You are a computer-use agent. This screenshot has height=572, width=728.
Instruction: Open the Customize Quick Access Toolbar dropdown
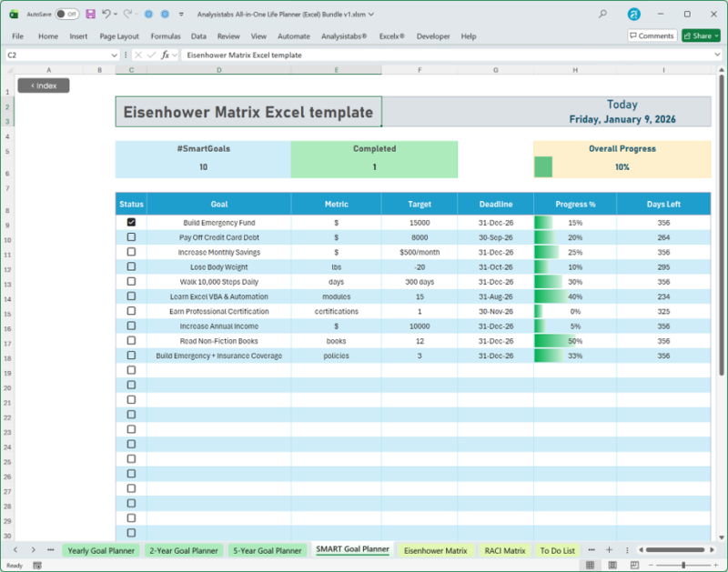(180, 14)
